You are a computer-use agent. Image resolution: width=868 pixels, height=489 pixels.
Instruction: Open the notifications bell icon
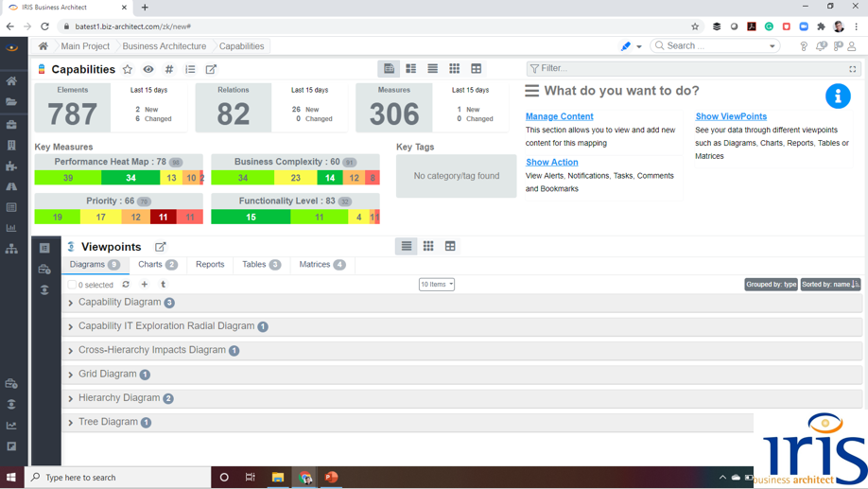821,46
